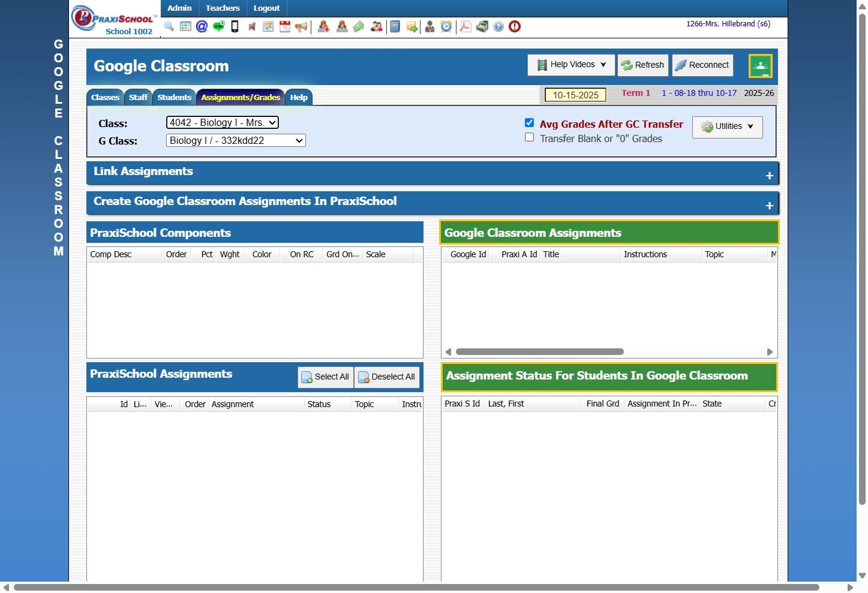Toggle Avg Grades After GC Transfer checkbox
The image size is (868, 593).
(529, 123)
